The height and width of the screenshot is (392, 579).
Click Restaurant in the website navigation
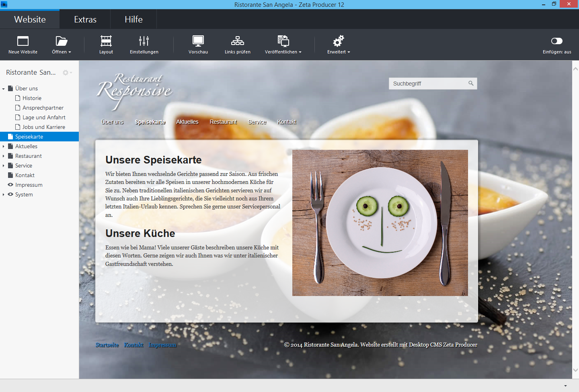pyautogui.click(x=223, y=122)
